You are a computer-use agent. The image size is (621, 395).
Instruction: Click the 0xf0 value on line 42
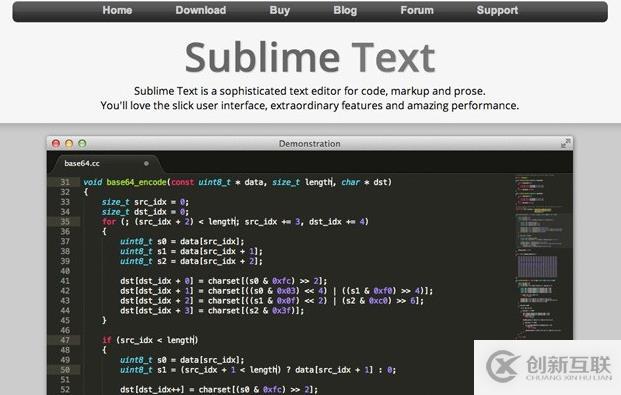[x=383, y=291]
